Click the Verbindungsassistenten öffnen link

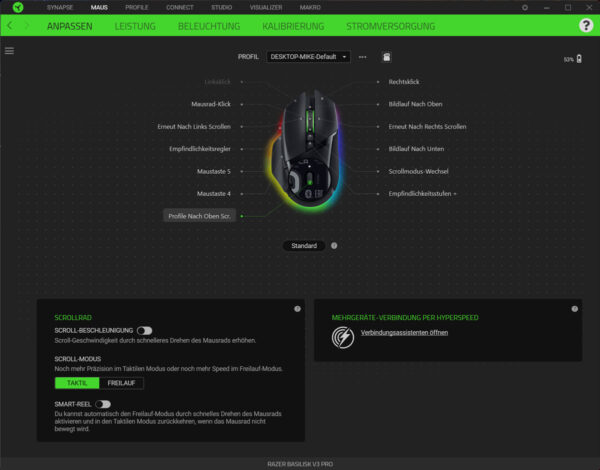(x=404, y=332)
